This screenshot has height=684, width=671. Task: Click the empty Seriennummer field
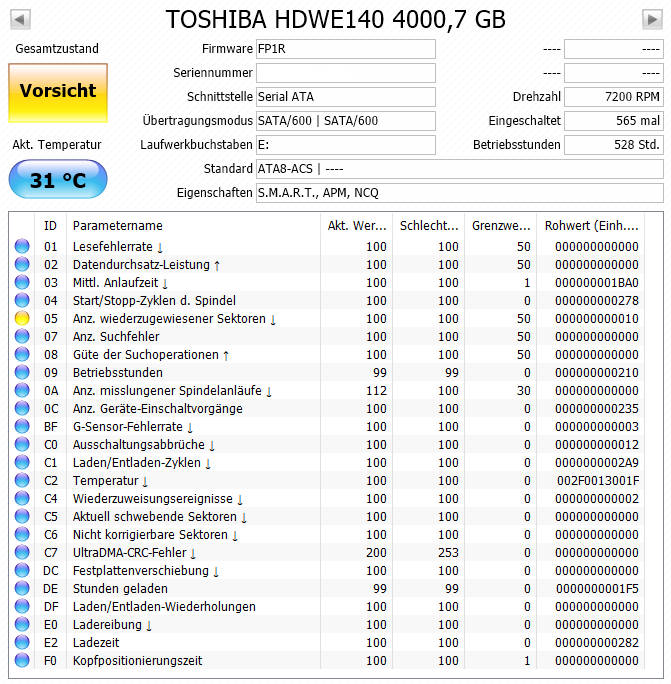(346, 73)
